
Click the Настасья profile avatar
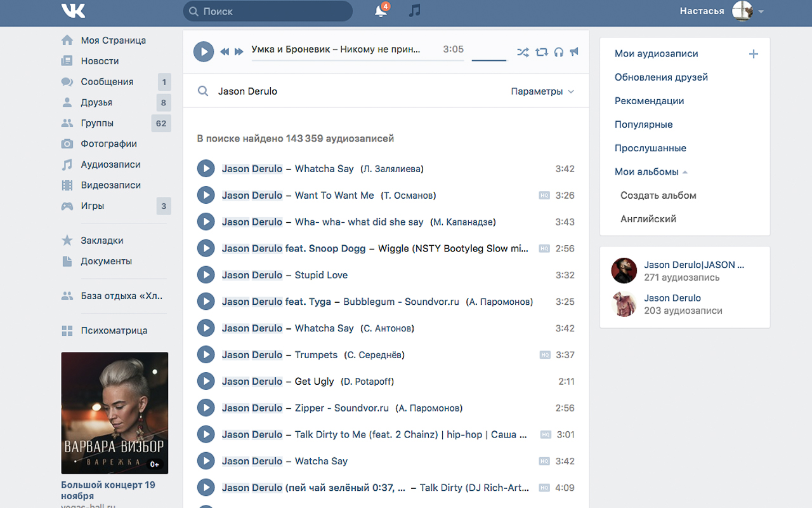coord(742,11)
